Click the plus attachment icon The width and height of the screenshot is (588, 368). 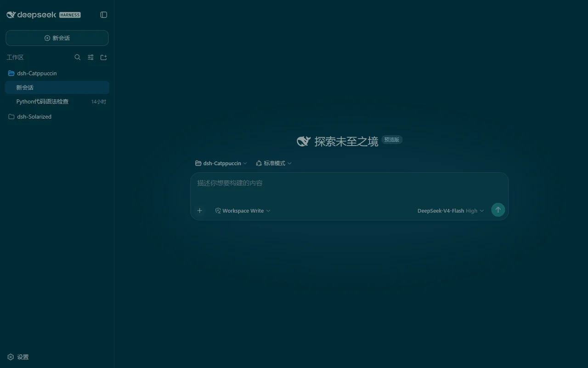click(x=200, y=211)
